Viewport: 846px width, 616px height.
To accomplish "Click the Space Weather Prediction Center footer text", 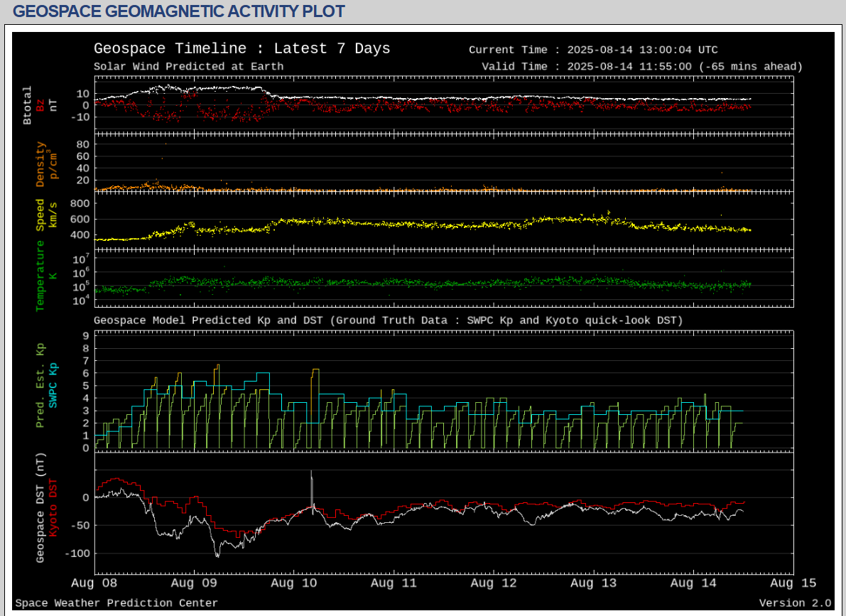I will 116,603.
